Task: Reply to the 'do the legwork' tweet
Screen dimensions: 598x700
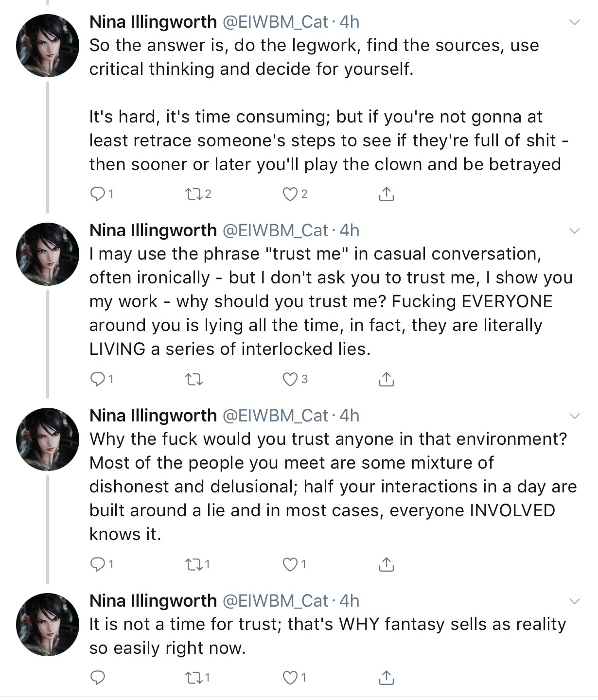Action: (98, 194)
